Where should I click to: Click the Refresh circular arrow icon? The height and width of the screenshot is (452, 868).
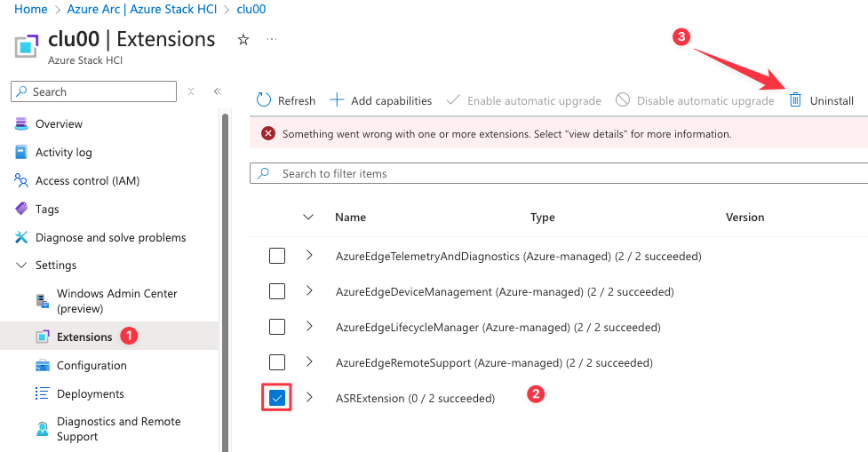click(264, 100)
